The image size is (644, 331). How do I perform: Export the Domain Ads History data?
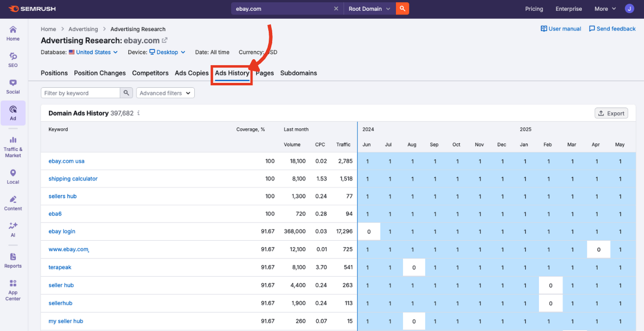(x=611, y=113)
